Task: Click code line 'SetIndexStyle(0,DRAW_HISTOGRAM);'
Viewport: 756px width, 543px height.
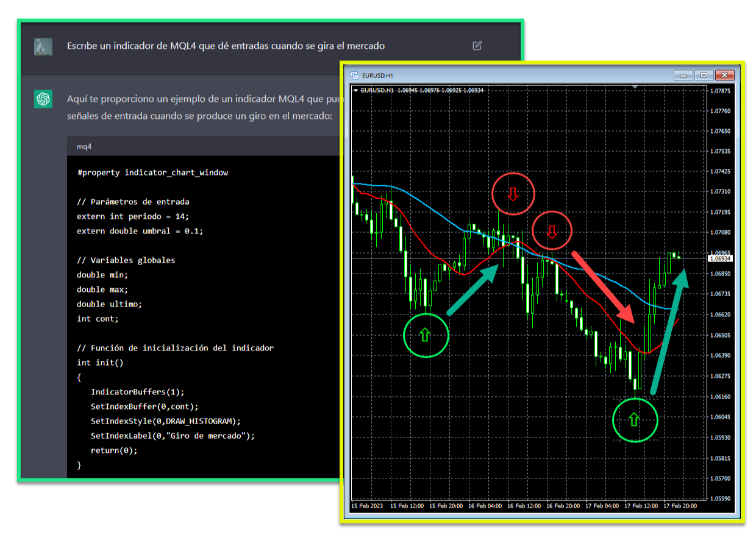Action: (x=166, y=421)
